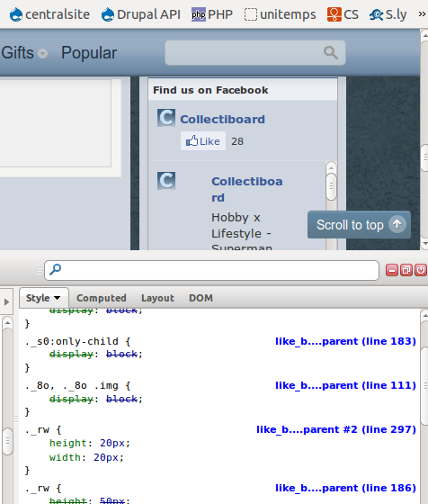Open source link like_b....parent line 111
The width and height of the screenshot is (428, 504).
pyautogui.click(x=345, y=385)
